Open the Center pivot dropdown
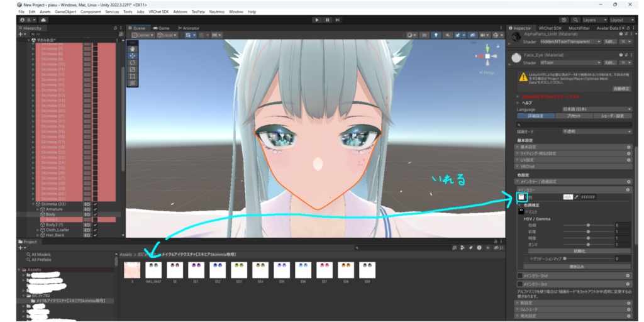Screen dimensions: 644x322 click(143, 35)
